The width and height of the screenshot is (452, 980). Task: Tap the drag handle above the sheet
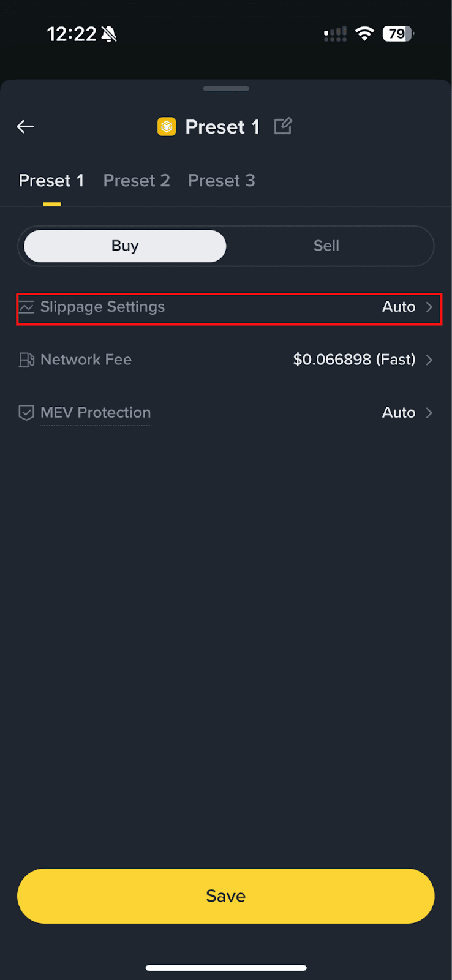(225, 89)
